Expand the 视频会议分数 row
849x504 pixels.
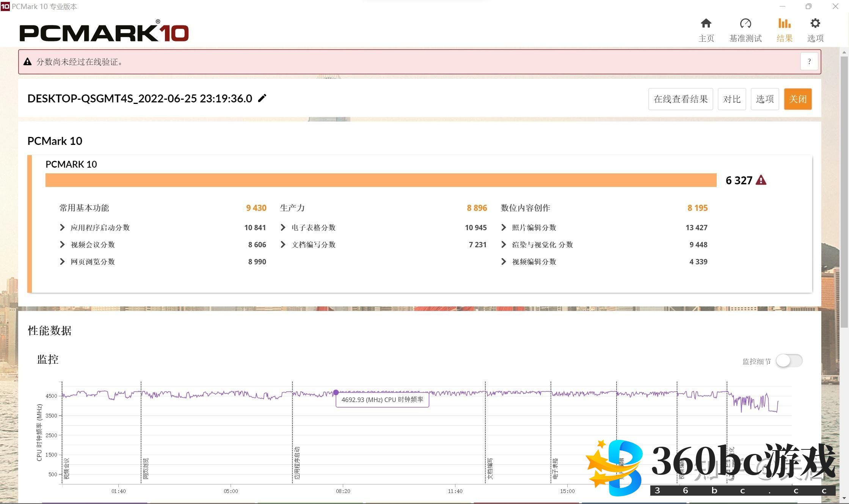click(x=62, y=245)
